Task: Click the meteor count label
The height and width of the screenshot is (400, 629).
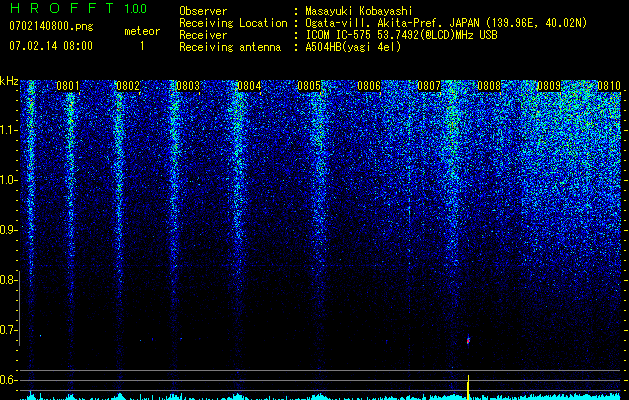Action: [142, 31]
